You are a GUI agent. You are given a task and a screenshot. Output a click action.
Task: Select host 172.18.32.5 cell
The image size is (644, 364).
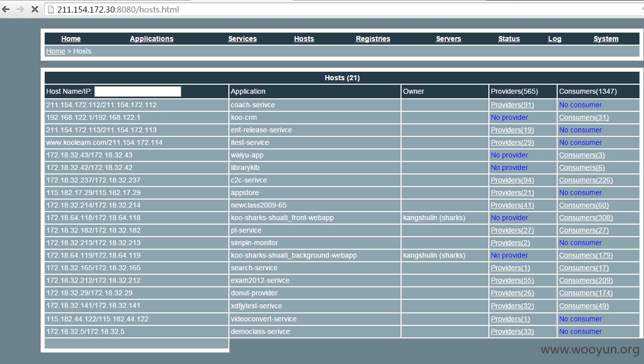point(137,331)
